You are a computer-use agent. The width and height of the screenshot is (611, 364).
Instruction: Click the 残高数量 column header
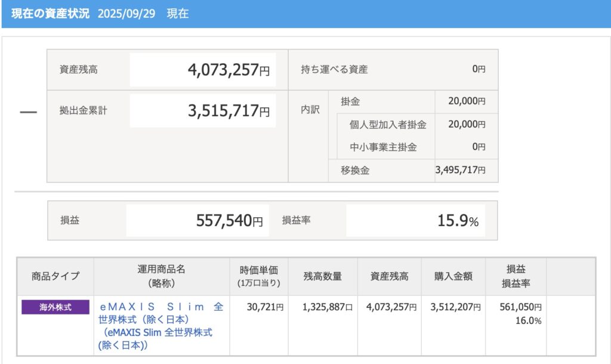pyautogui.click(x=323, y=276)
